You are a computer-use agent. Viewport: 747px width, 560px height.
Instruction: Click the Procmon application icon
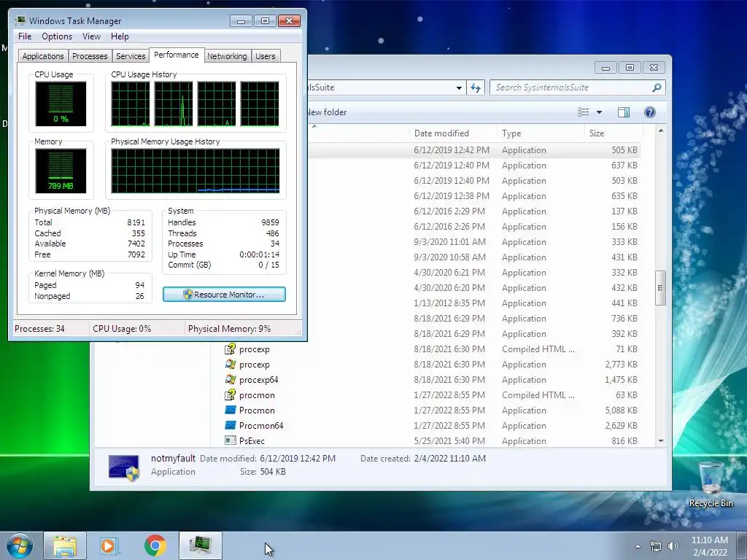pyautogui.click(x=230, y=410)
